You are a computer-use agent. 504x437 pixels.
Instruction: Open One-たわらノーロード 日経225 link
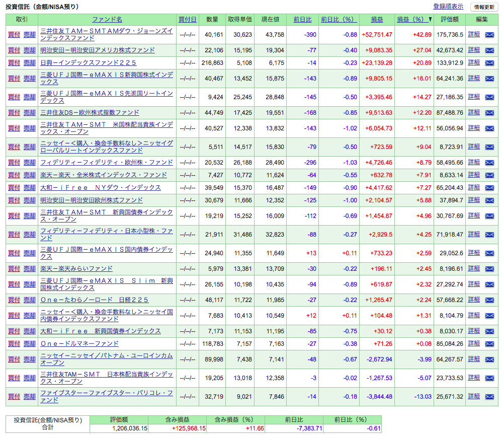(x=94, y=300)
